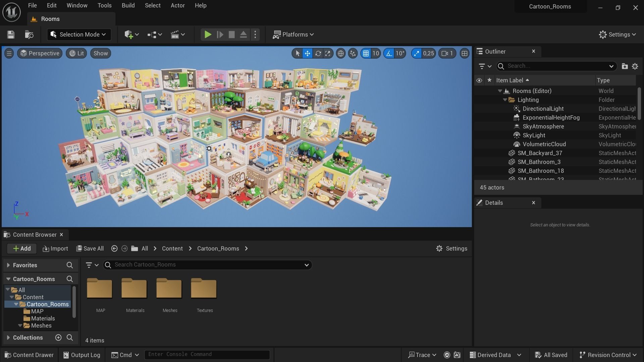Open the Actor menu
Screen dimensions: 644x362
click(x=177, y=5)
